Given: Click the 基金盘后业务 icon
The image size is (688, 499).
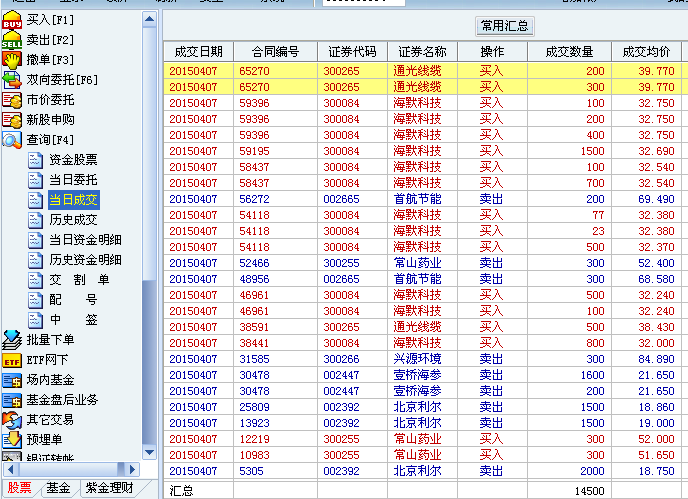Looking at the screenshot, I should click(12, 400).
